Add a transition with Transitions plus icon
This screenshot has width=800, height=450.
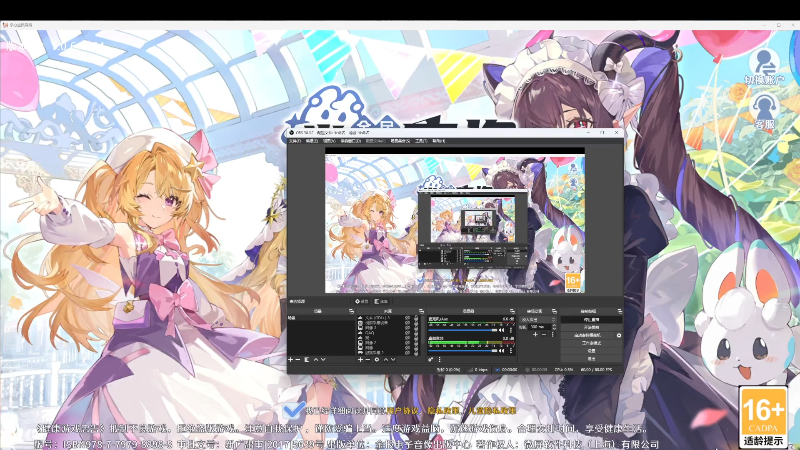(x=535, y=334)
